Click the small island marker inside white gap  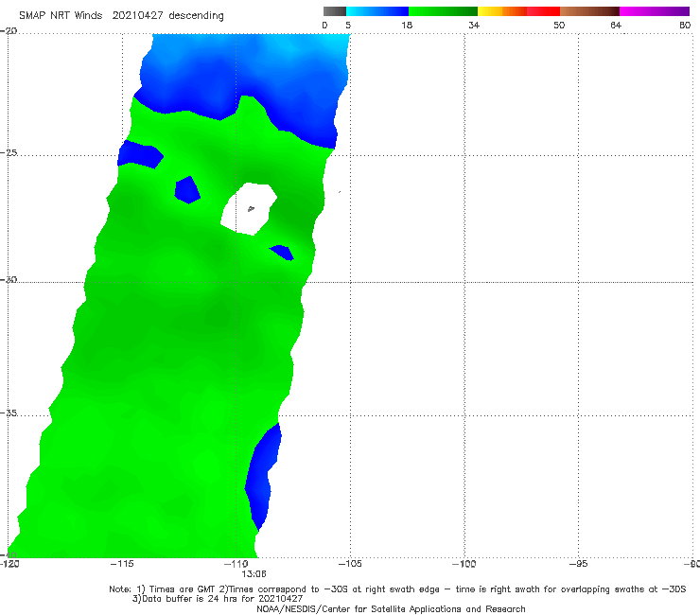point(251,208)
